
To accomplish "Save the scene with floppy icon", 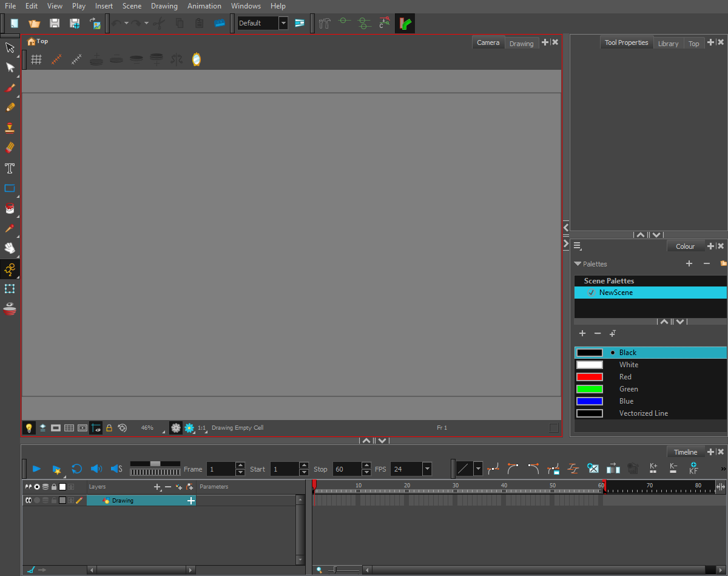I will (54, 23).
